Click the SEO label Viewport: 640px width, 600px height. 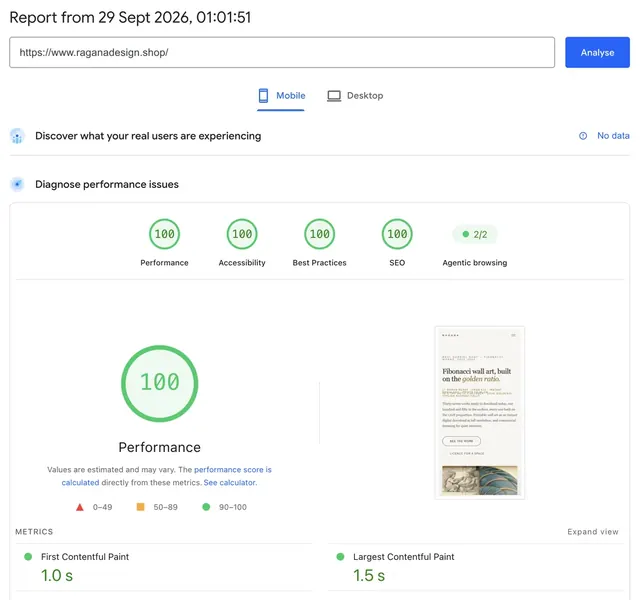(397, 263)
